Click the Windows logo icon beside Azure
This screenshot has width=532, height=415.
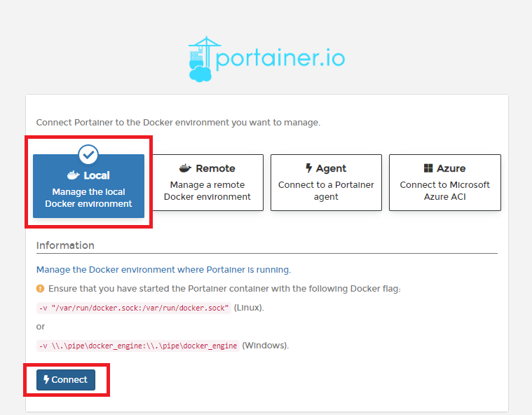point(428,168)
